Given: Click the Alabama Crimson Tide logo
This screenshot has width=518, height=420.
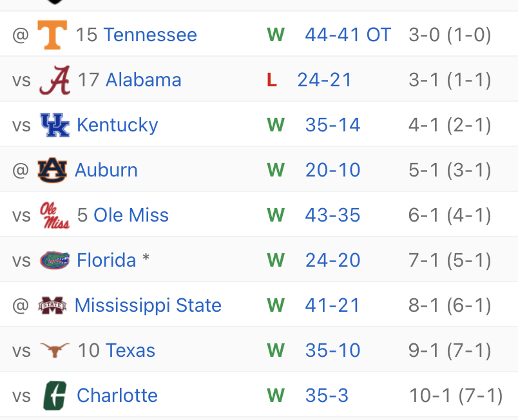Looking at the screenshot, I should coord(55,80).
